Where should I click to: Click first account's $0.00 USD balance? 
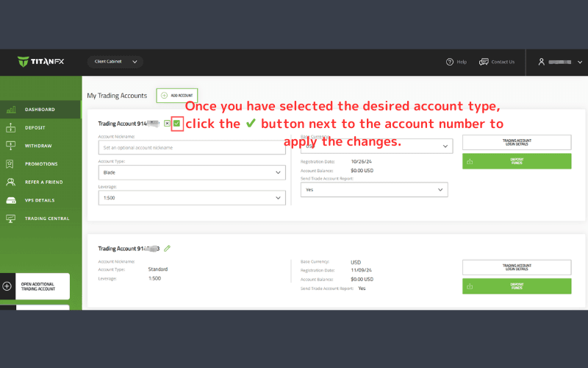point(362,171)
